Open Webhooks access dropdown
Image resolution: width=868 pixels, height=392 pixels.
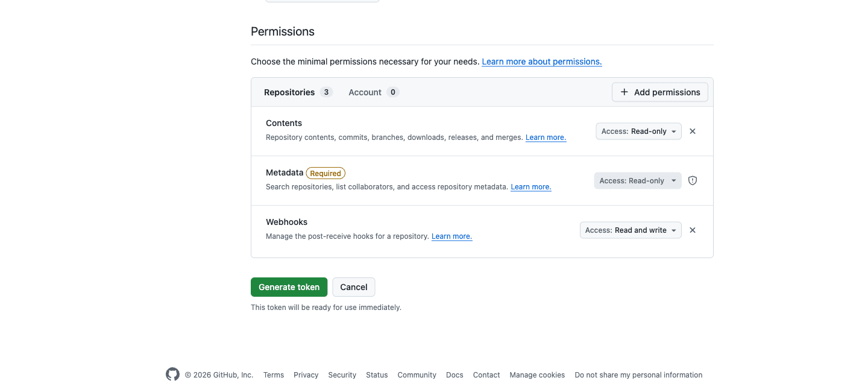point(631,230)
